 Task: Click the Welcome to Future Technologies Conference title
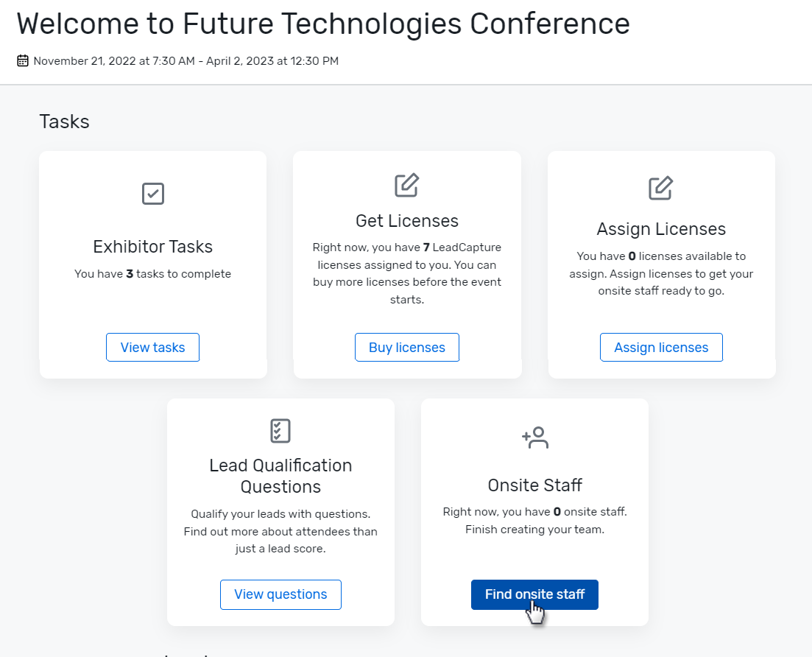(x=323, y=24)
